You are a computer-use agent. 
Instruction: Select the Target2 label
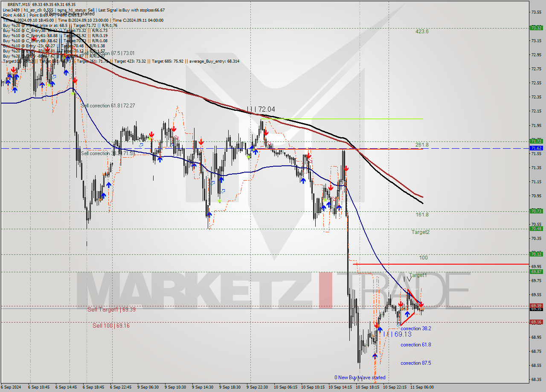click(x=421, y=232)
